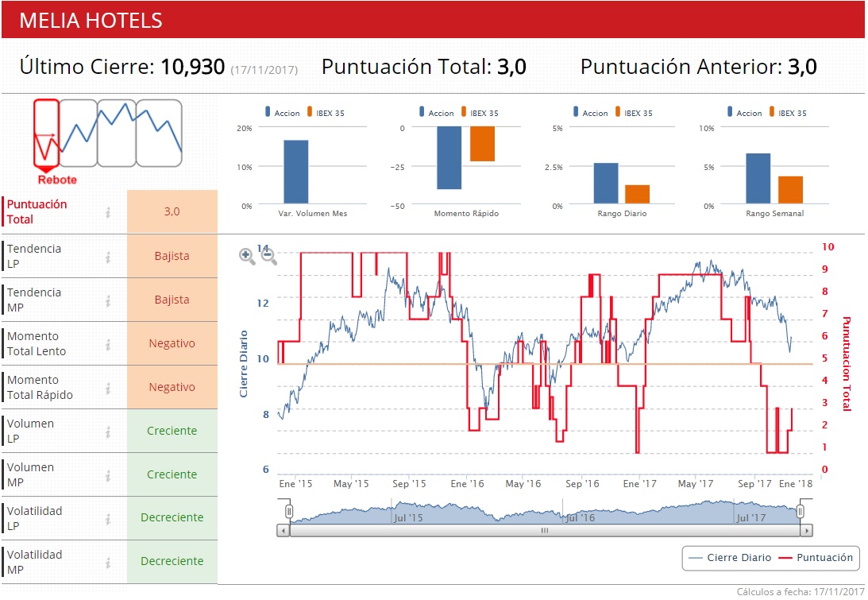
Task: Open info icon for Momento Total Lento
Action: click(109, 345)
